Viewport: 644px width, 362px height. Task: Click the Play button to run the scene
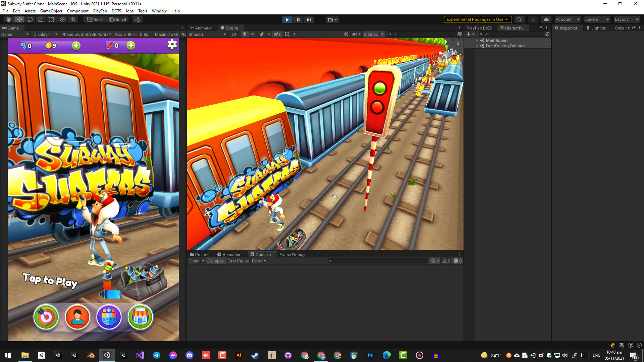tap(286, 19)
